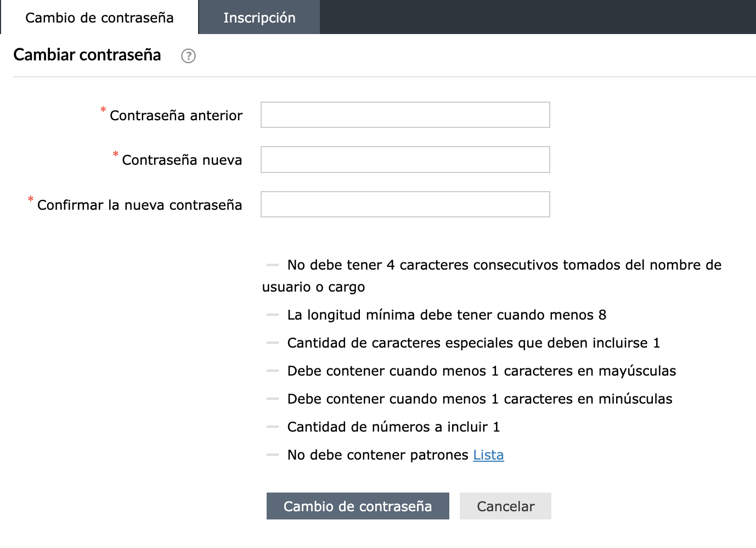
Task: Click the status dash for special characters rule
Action: point(273,343)
